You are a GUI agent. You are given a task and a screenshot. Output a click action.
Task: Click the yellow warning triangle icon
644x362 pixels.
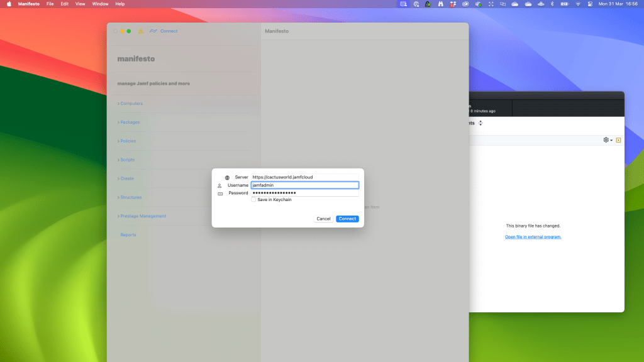(x=141, y=31)
